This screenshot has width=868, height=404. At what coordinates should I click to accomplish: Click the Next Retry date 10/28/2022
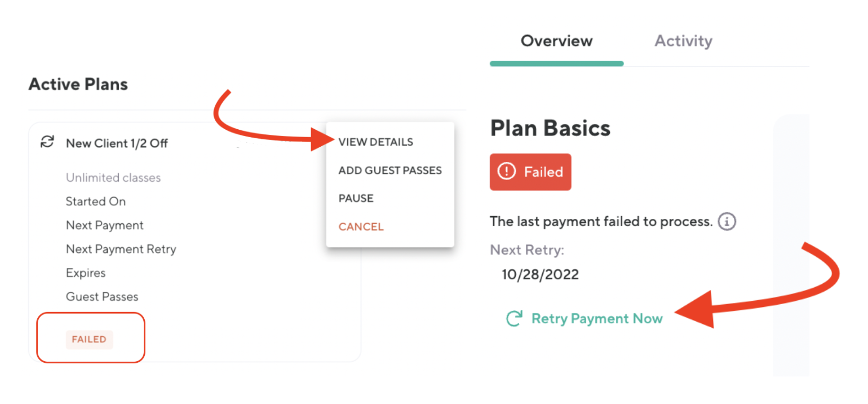(540, 275)
